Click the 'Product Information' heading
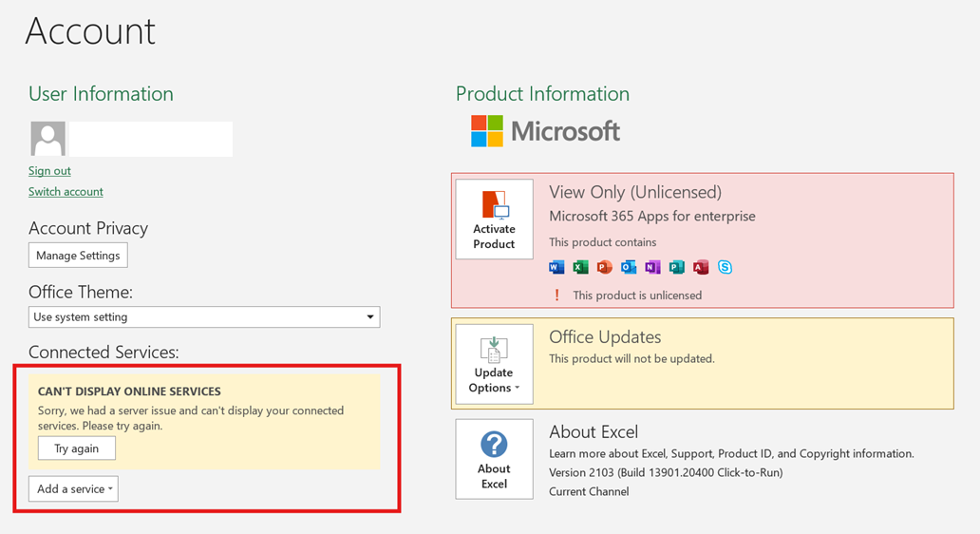This screenshot has width=980, height=534. coord(542,94)
